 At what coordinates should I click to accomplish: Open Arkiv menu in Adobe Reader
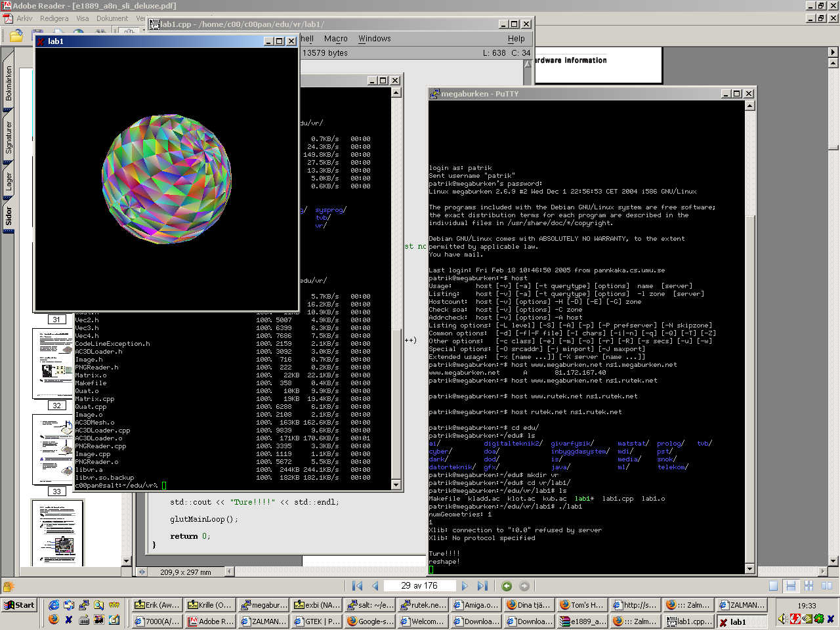pyautogui.click(x=24, y=18)
